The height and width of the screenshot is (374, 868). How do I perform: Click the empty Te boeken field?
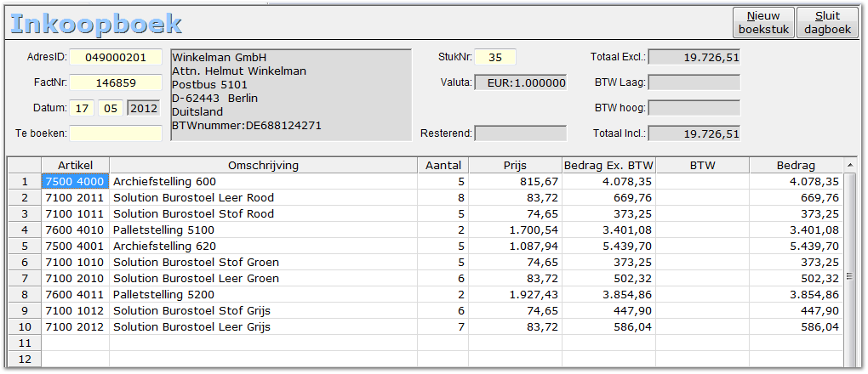pyautogui.click(x=115, y=133)
